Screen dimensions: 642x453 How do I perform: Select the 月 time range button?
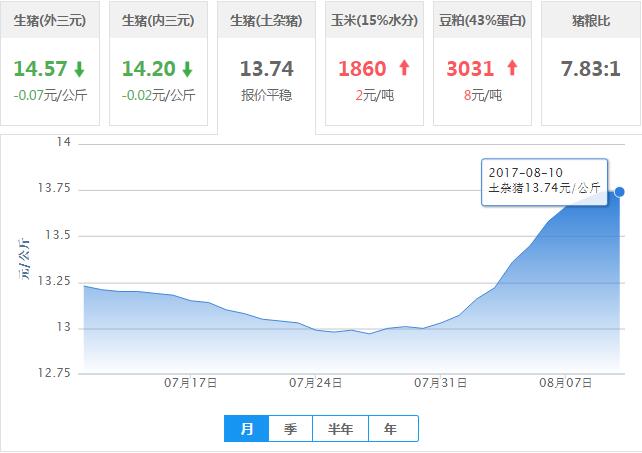coord(246,429)
